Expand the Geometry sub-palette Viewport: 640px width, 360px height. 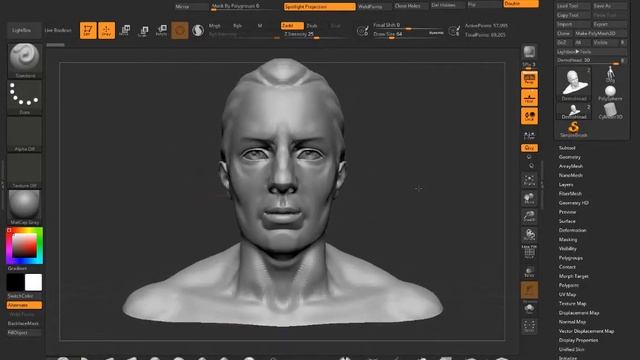(x=569, y=157)
